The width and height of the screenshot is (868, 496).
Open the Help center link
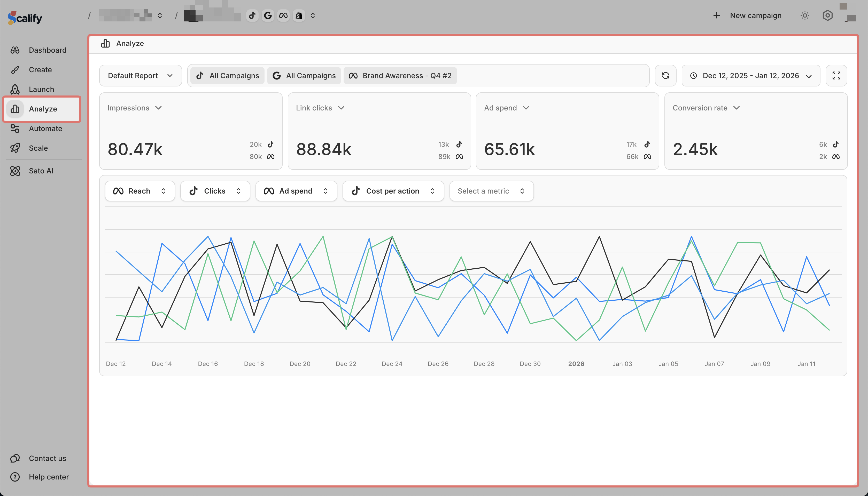pos(48,477)
